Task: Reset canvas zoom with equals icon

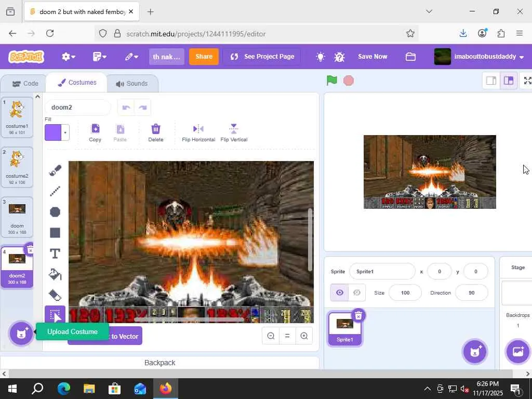Action: coord(287,336)
